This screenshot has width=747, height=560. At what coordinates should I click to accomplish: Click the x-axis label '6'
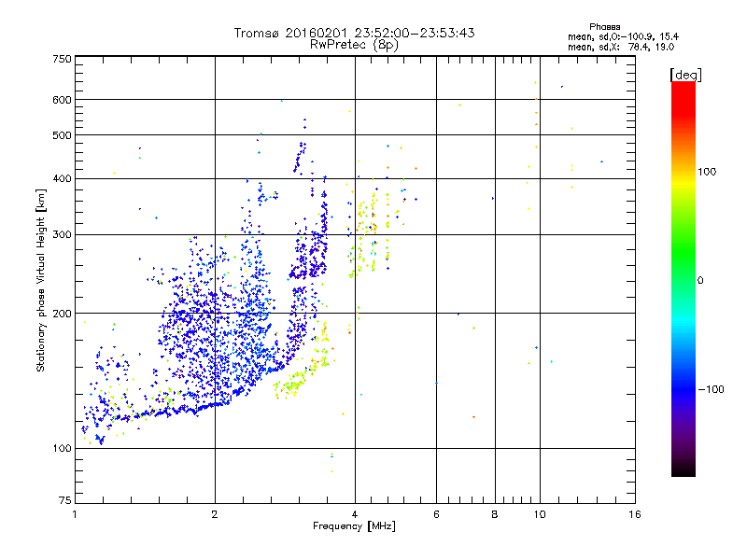[x=436, y=514]
